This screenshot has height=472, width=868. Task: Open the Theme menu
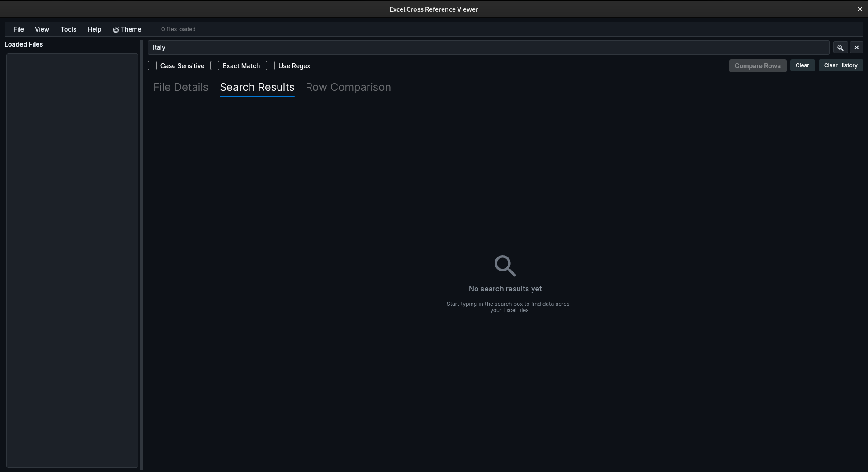coord(127,29)
